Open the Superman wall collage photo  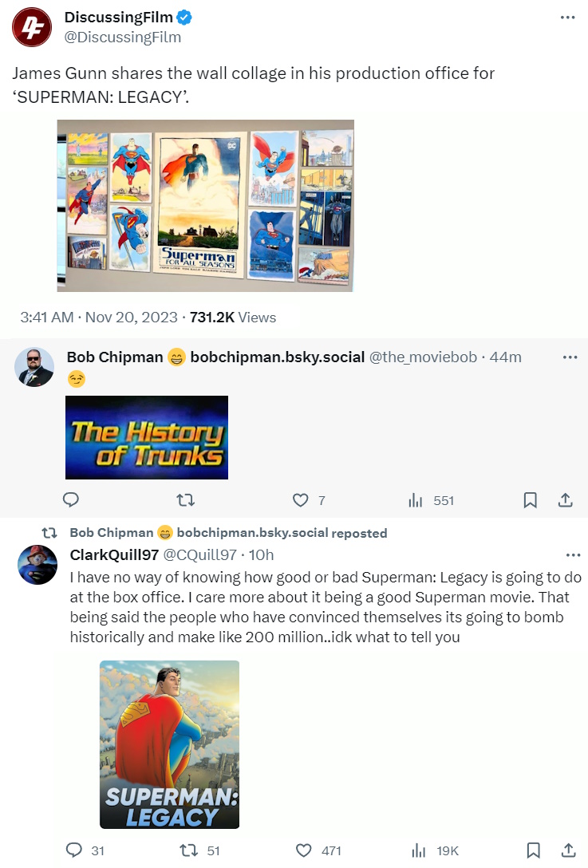click(x=205, y=205)
